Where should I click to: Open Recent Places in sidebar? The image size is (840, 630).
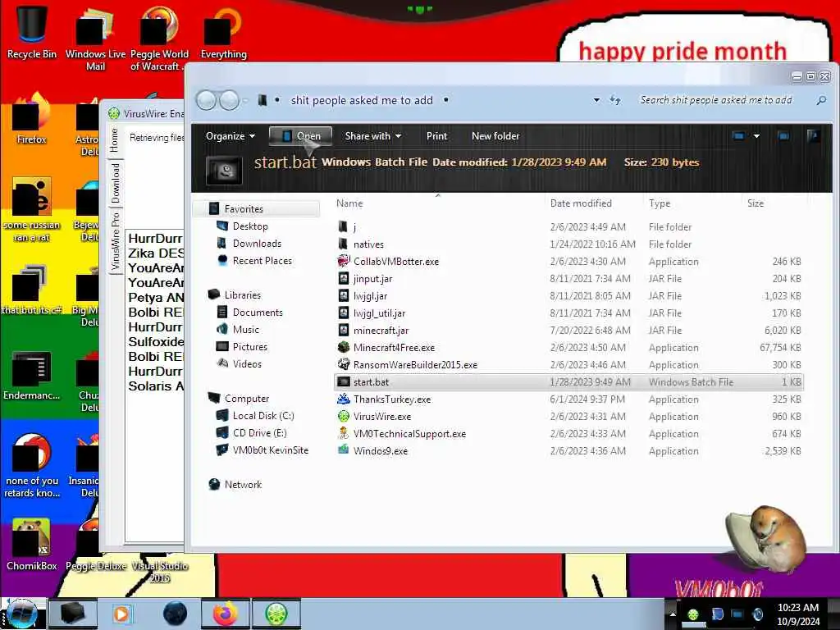[x=262, y=260]
